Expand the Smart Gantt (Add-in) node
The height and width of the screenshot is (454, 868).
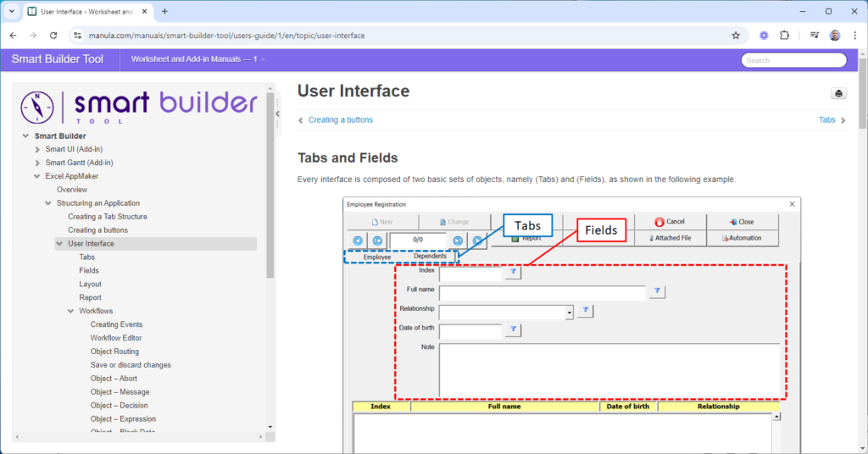click(x=37, y=163)
